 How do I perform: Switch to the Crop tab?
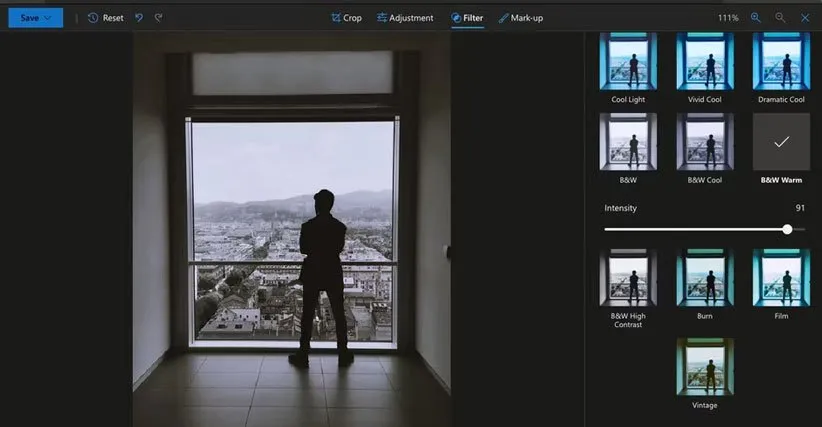tap(346, 18)
